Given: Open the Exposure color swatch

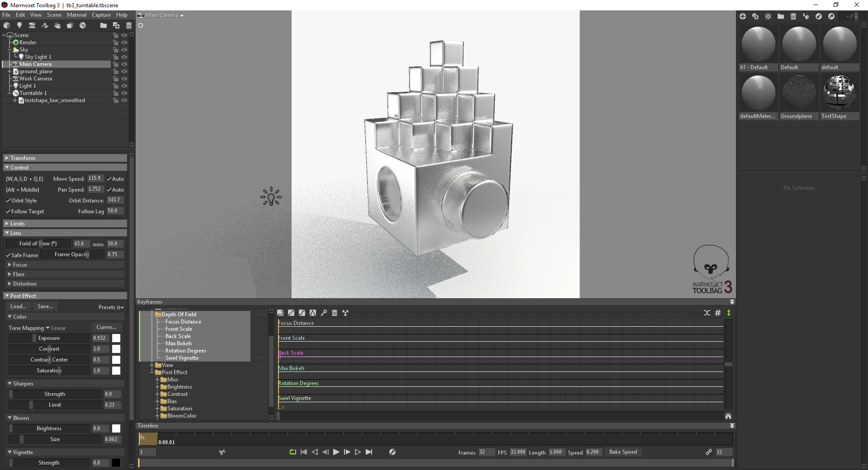Looking at the screenshot, I should click(x=116, y=338).
